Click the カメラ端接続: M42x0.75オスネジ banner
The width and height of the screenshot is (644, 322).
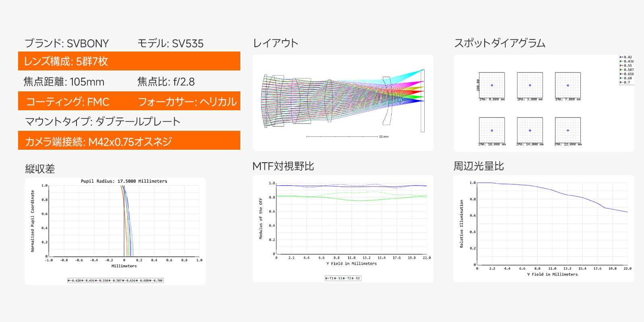pos(129,141)
